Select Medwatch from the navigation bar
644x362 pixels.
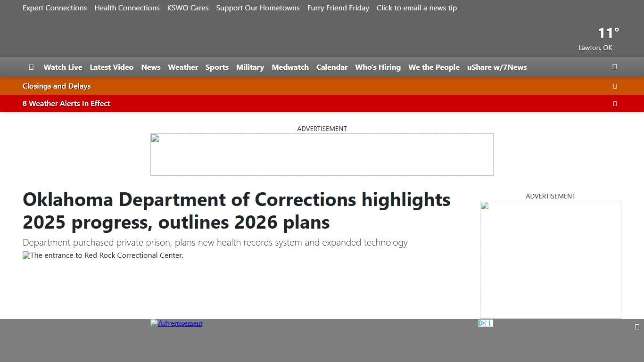click(290, 67)
